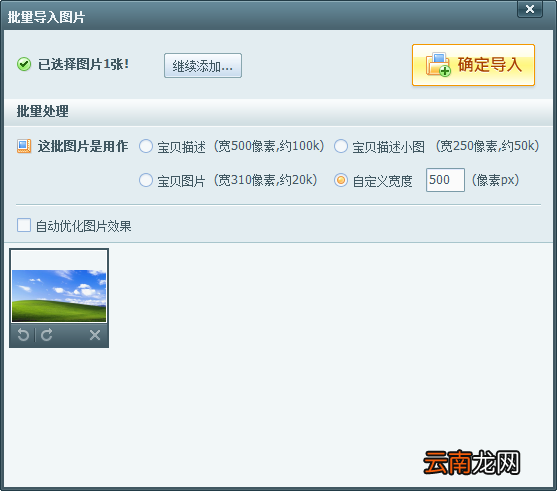Rotate the thumbnail counterclockwise

click(23, 335)
